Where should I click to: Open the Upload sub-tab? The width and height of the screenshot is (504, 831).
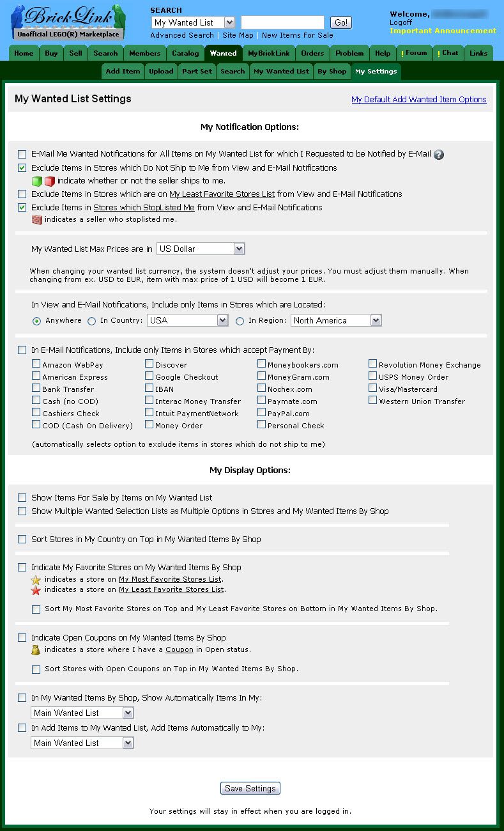pyautogui.click(x=161, y=72)
